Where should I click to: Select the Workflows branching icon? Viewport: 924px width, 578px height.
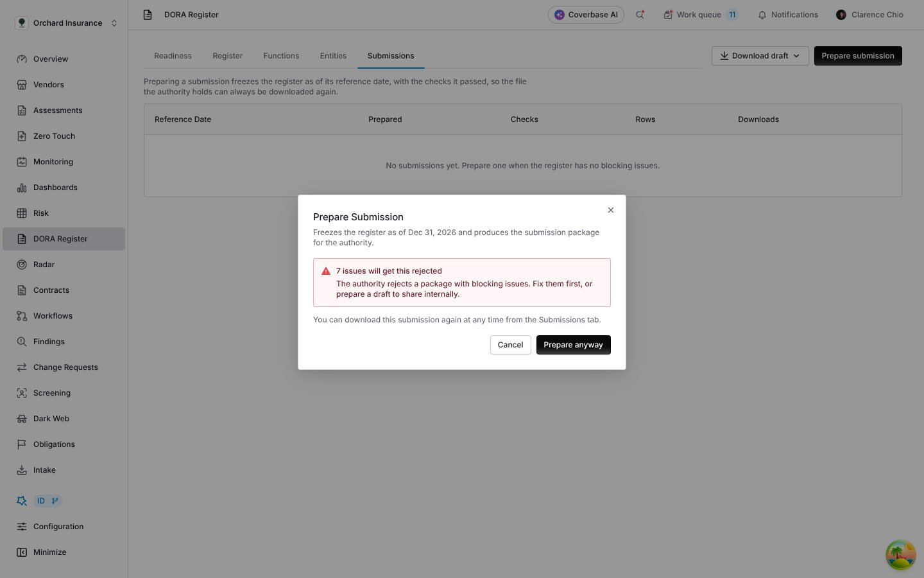pyautogui.click(x=22, y=316)
